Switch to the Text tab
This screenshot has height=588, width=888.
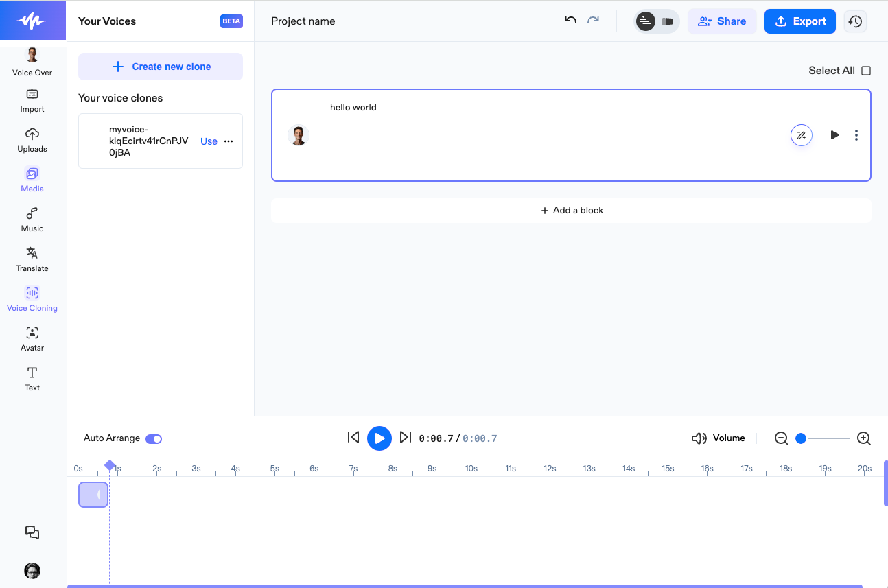[x=32, y=379]
